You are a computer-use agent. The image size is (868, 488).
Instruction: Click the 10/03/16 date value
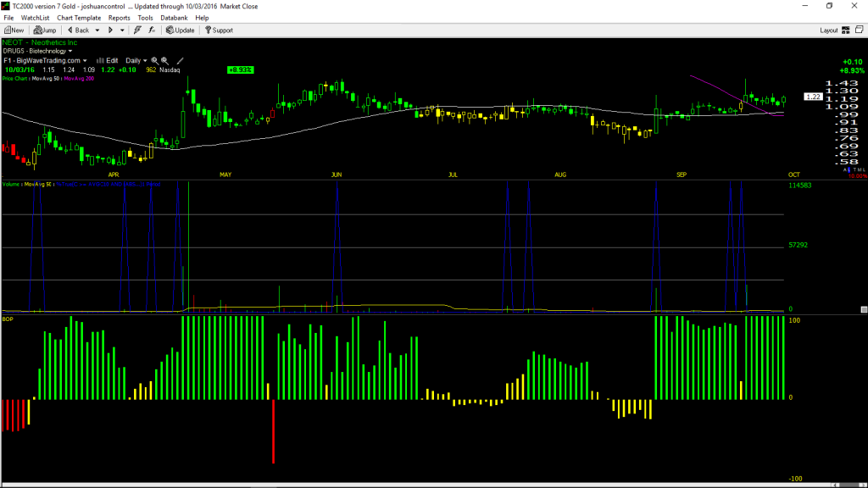20,70
